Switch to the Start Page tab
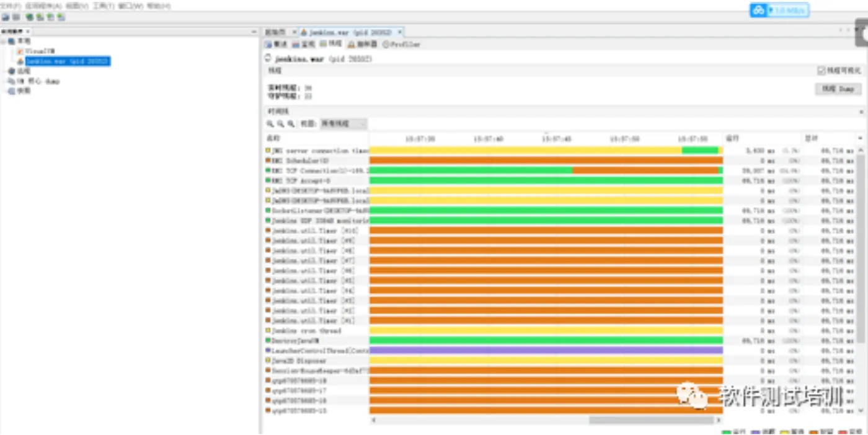Image resolution: width=868 pixels, height=435 pixels. (275, 32)
